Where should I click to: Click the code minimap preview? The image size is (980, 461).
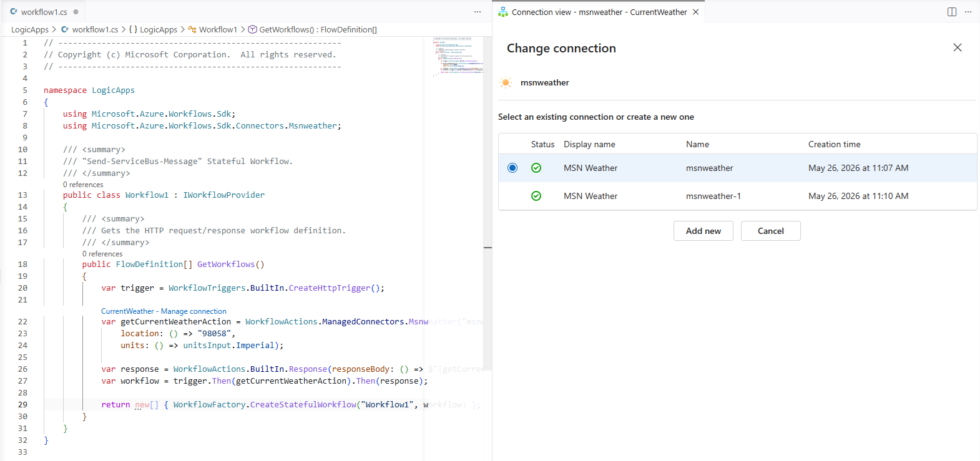458,56
